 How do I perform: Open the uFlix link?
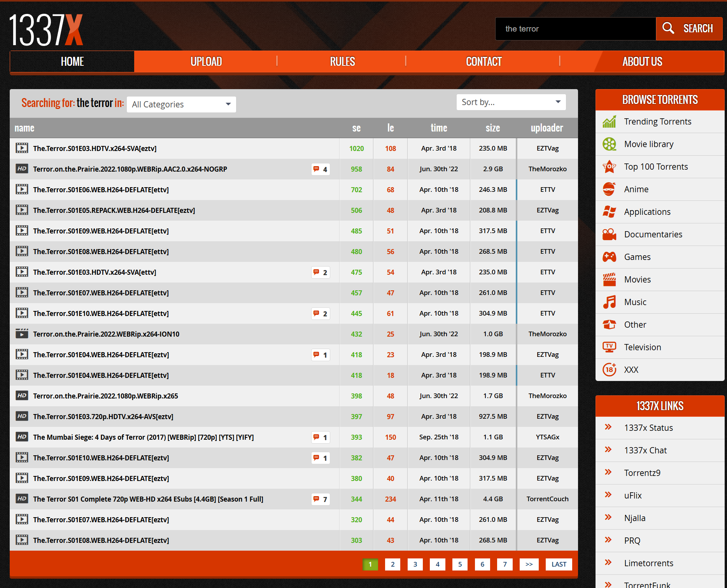(x=633, y=495)
